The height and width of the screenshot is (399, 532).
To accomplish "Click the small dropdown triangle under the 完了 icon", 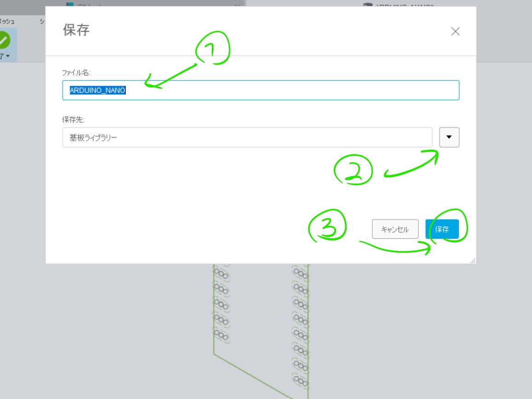I will (x=7, y=56).
